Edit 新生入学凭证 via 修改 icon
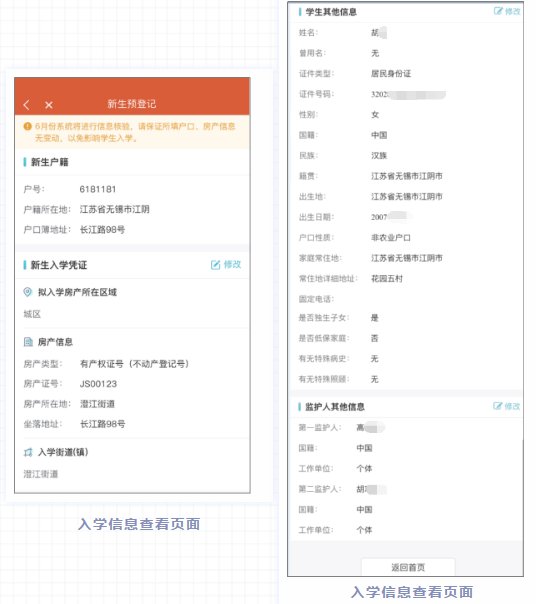The image size is (536, 604). coord(215,265)
